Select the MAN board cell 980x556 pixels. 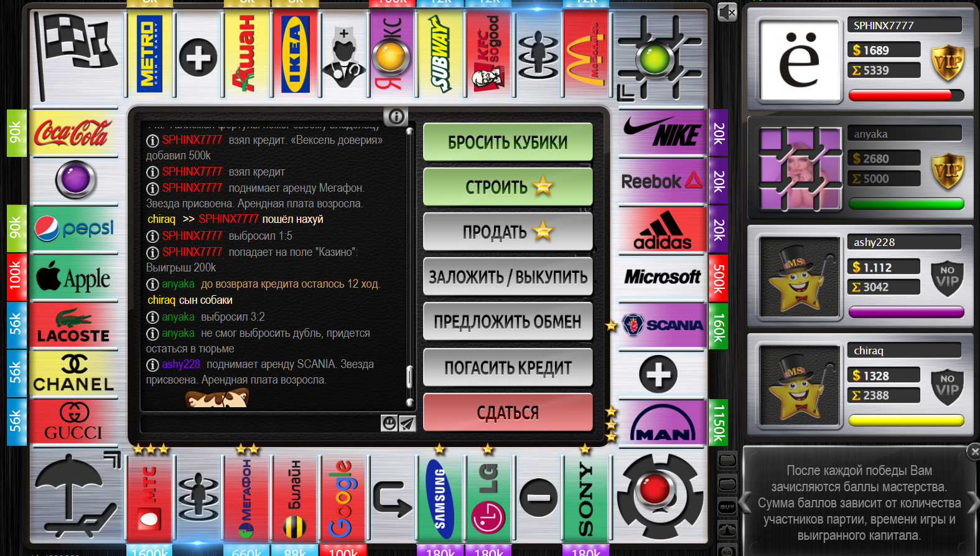click(662, 423)
